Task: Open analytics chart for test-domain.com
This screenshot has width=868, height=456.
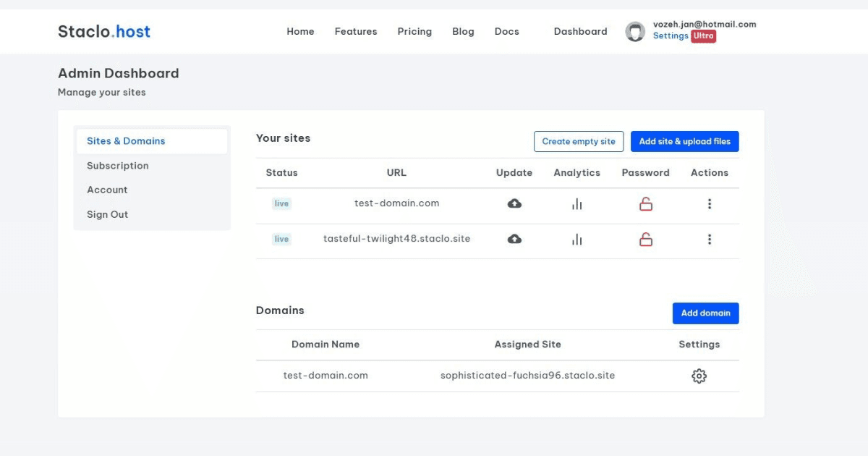Action: 576,204
